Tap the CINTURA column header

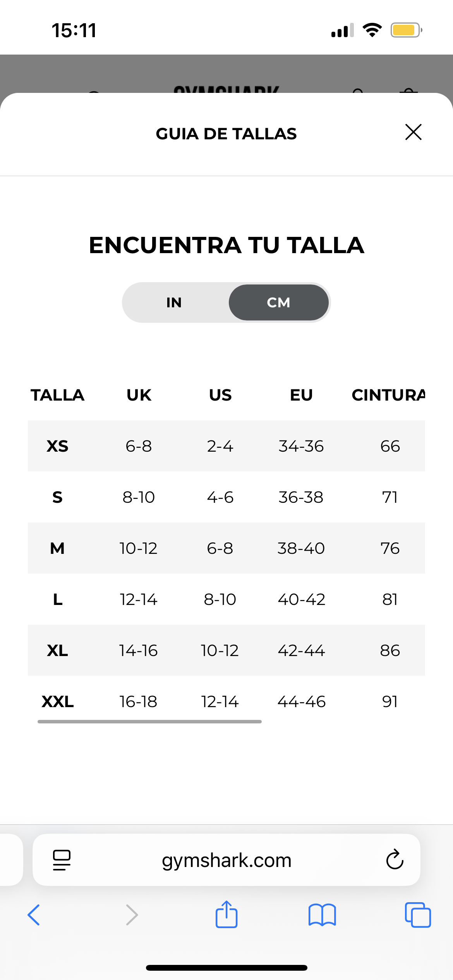coord(388,395)
